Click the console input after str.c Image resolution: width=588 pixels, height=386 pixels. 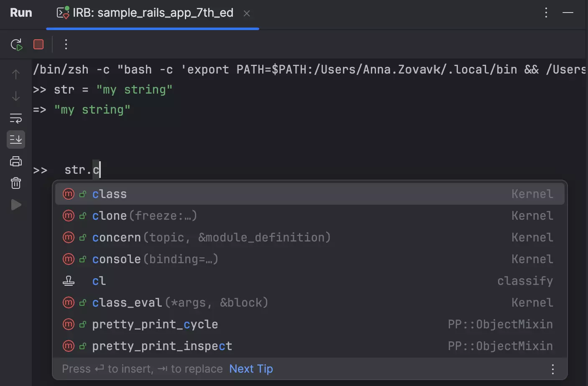(x=101, y=170)
